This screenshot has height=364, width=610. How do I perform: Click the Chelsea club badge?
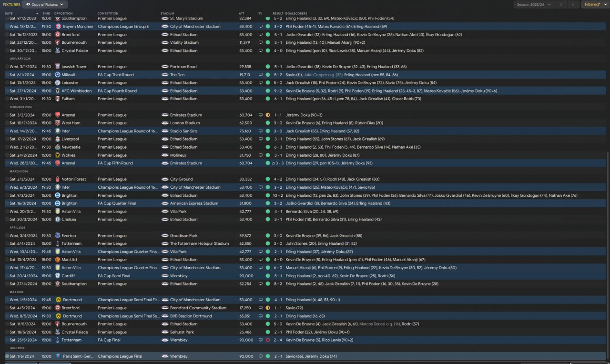(x=58, y=220)
